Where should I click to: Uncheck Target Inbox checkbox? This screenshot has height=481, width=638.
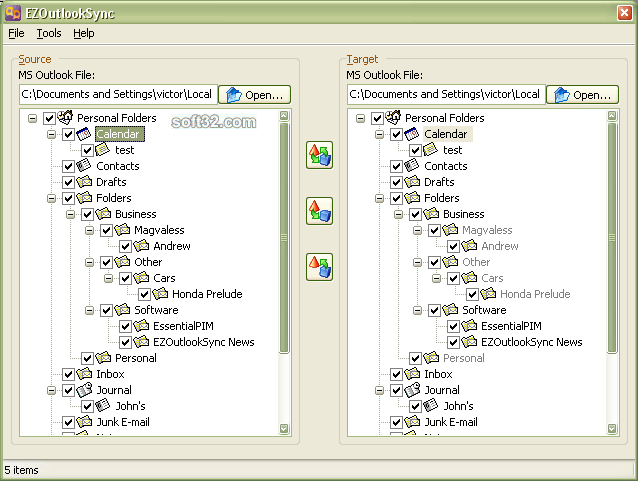tap(396, 374)
